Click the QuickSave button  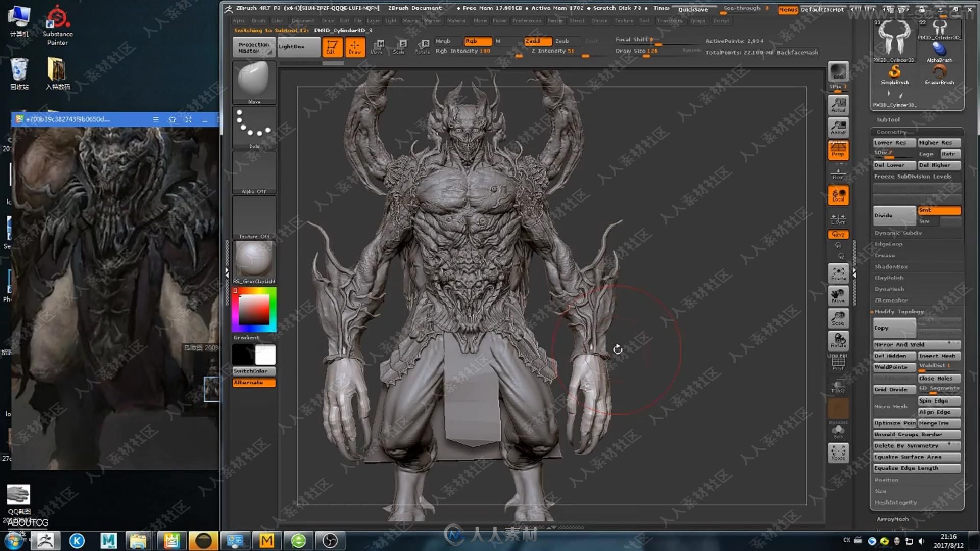tap(693, 9)
